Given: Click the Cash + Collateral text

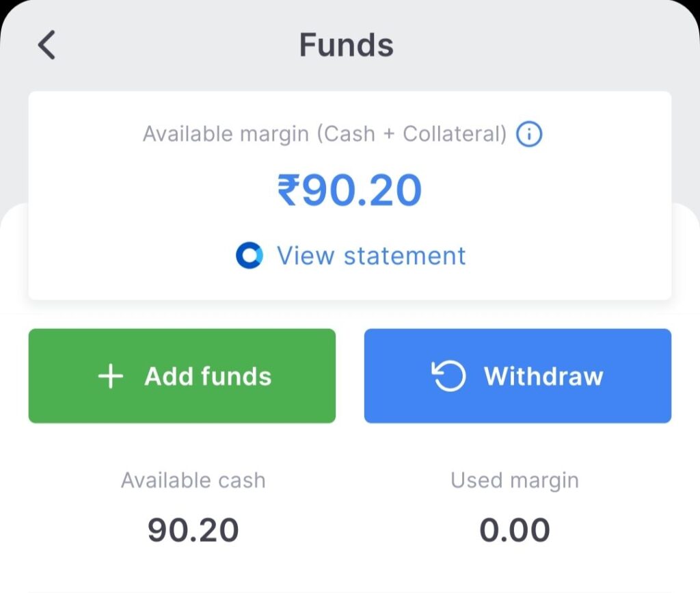Looking at the screenshot, I should coord(412,134).
